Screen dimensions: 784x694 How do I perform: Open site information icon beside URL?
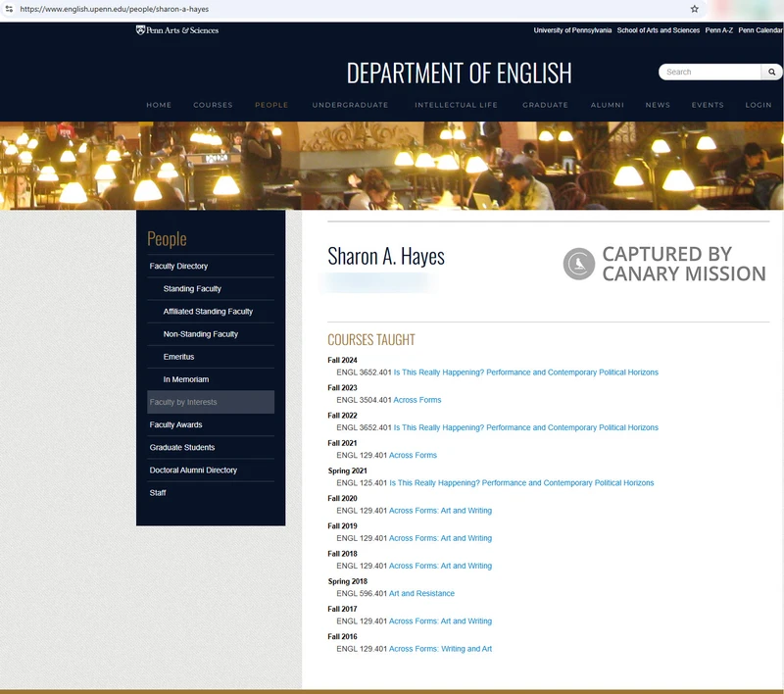click(x=9, y=9)
